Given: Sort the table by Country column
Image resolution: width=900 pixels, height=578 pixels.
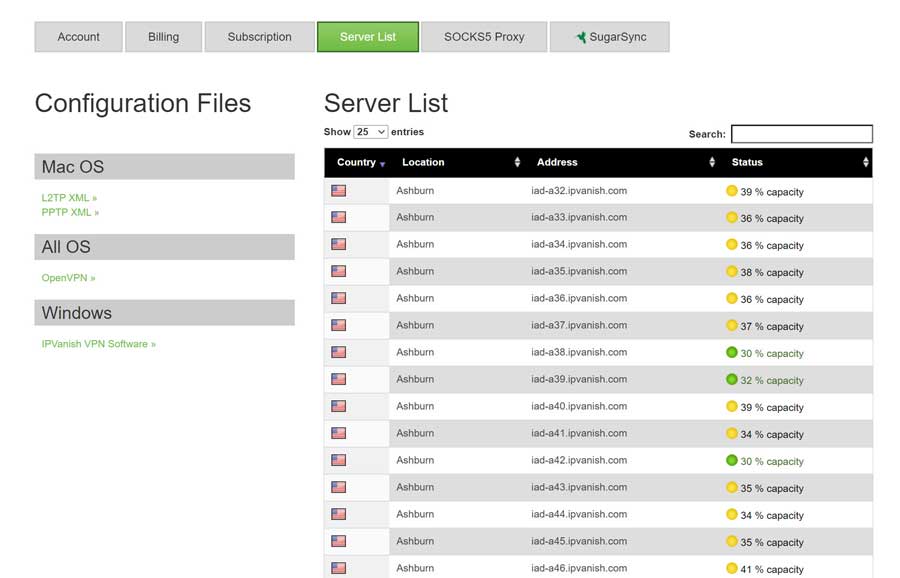Looking at the screenshot, I should 360,162.
